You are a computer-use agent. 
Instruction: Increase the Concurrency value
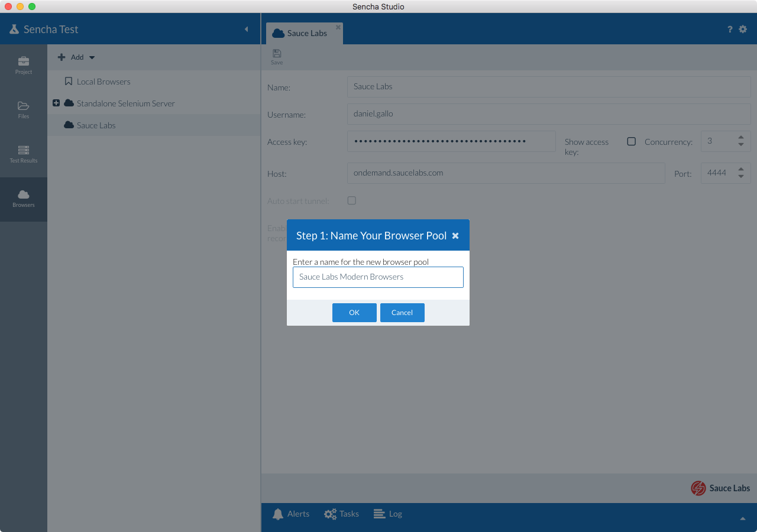tap(741, 138)
